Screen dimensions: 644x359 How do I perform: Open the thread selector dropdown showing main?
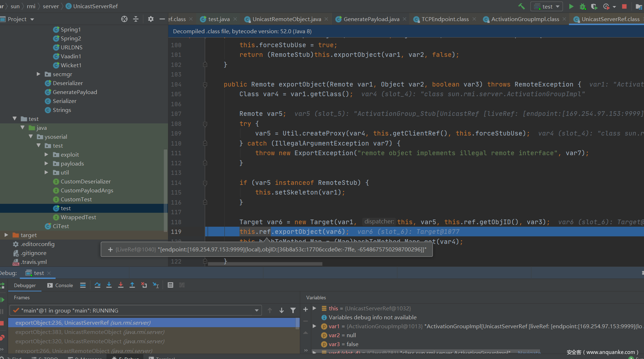coord(135,310)
